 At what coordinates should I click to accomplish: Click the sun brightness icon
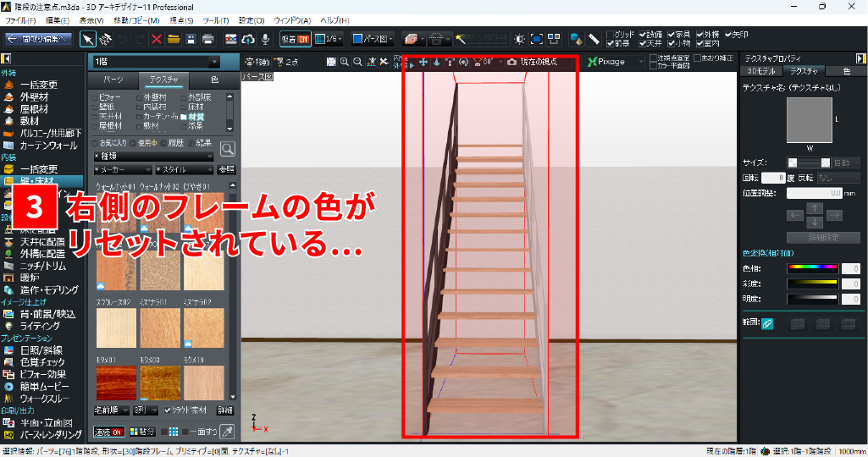519,39
